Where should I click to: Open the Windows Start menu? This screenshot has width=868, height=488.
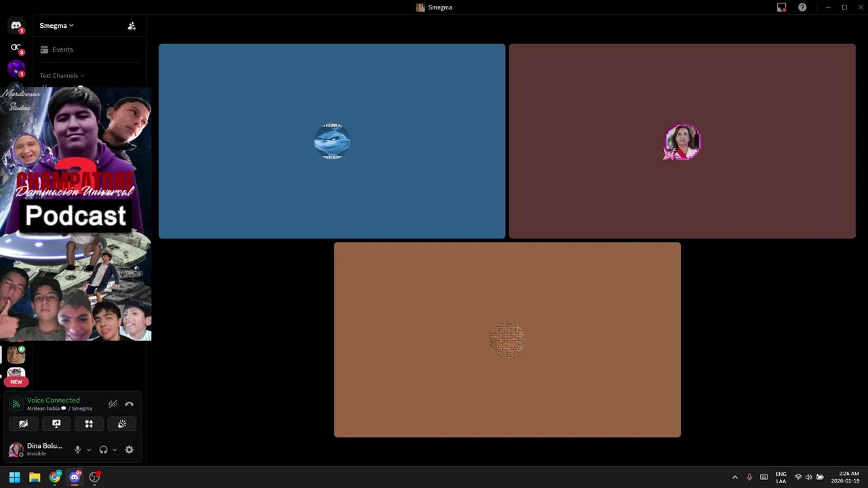(x=14, y=477)
